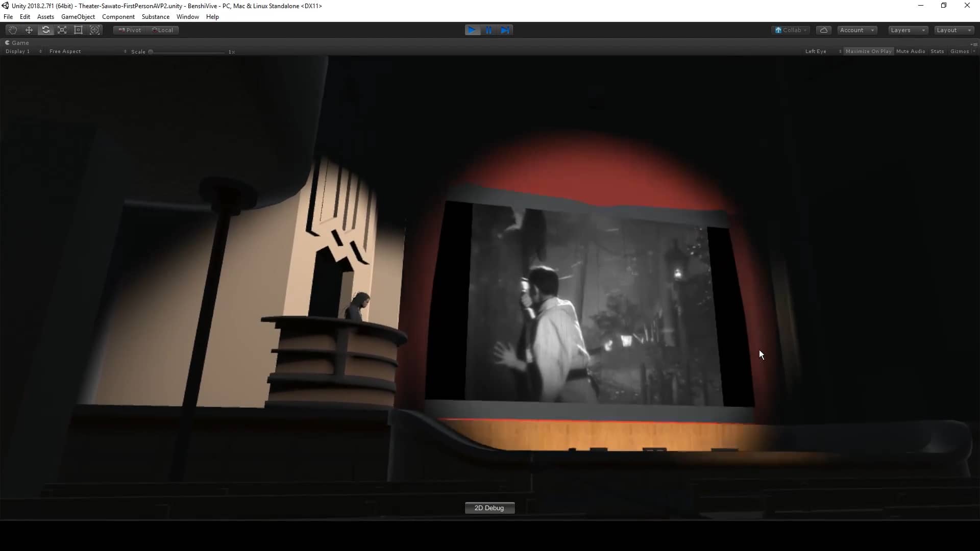
Task: Open the Layers dropdown
Action: click(x=908, y=30)
